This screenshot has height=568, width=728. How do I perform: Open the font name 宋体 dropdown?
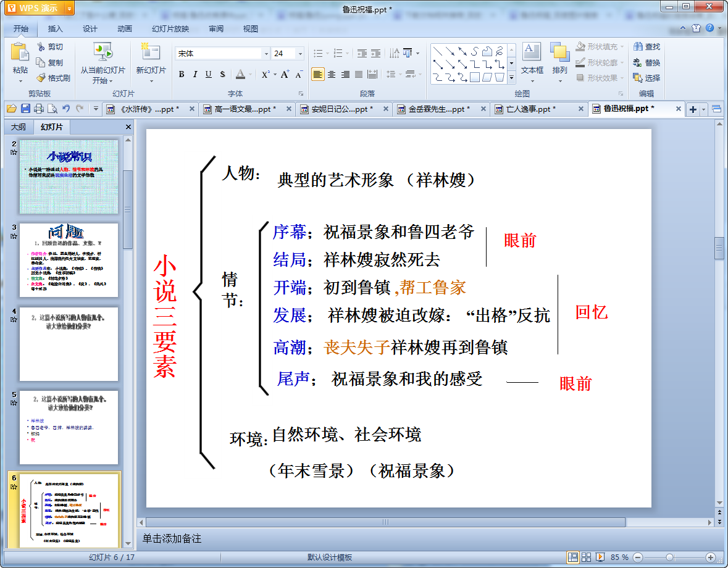267,54
